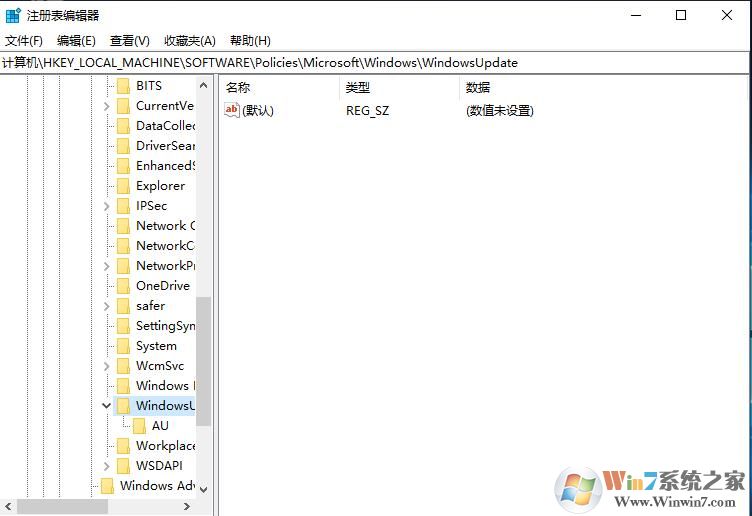This screenshot has height=516, width=752.
Task: Click the tree vertical scrollbar thumb
Action: click(203, 361)
